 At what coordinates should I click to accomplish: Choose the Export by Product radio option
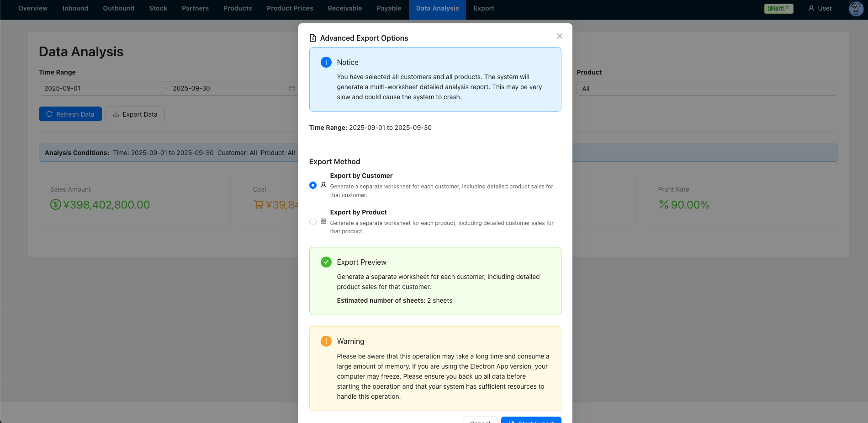click(313, 221)
